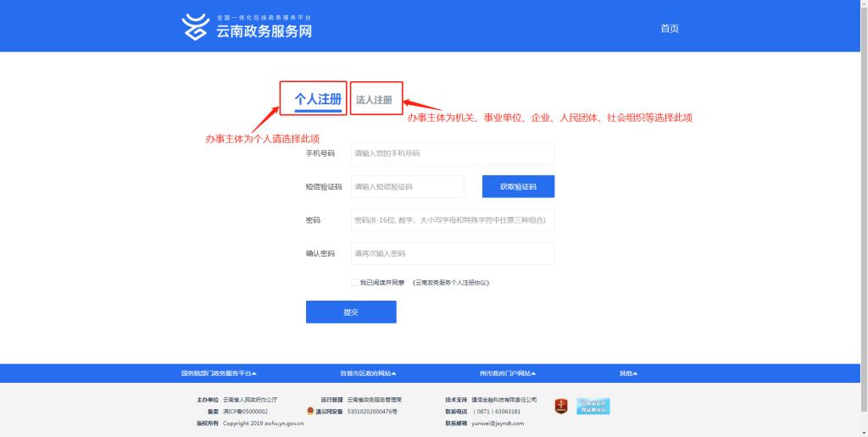Focus the 短信验证码 input field
This screenshot has width=868, height=437.
[408, 186]
